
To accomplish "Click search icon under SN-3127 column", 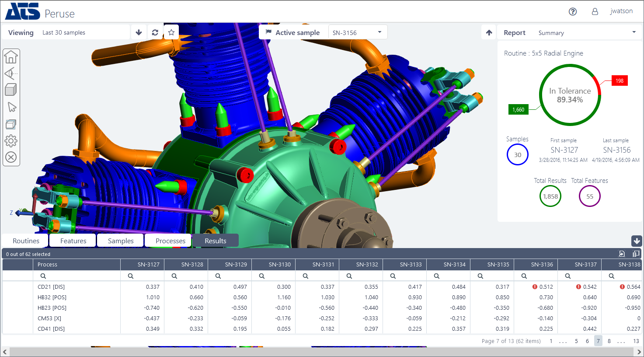I will coord(131,276).
